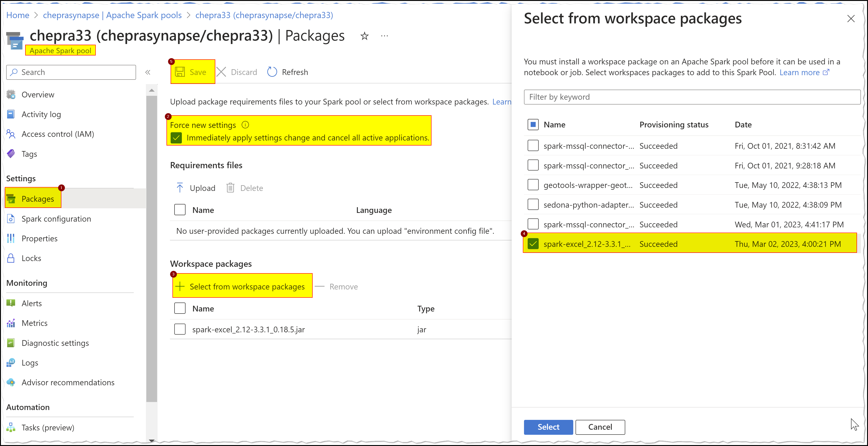Open the Learn more link in panel
This screenshot has height=446, width=868.
click(804, 72)
